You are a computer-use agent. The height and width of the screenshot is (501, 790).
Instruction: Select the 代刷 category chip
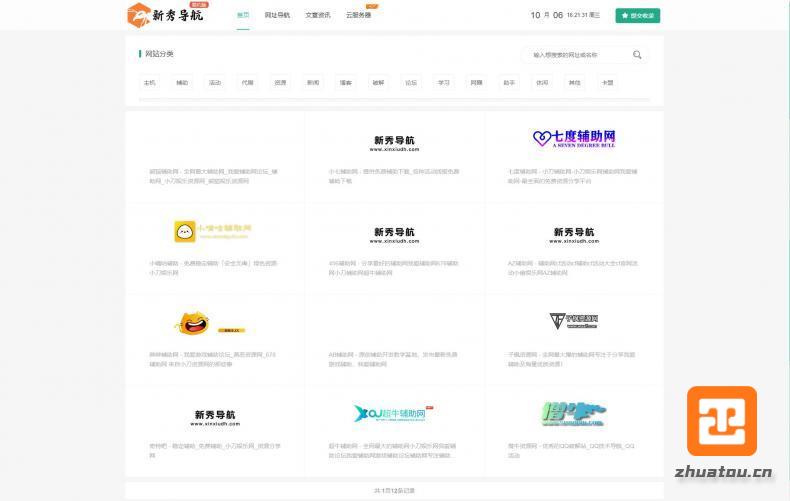[x=247, y=83]
